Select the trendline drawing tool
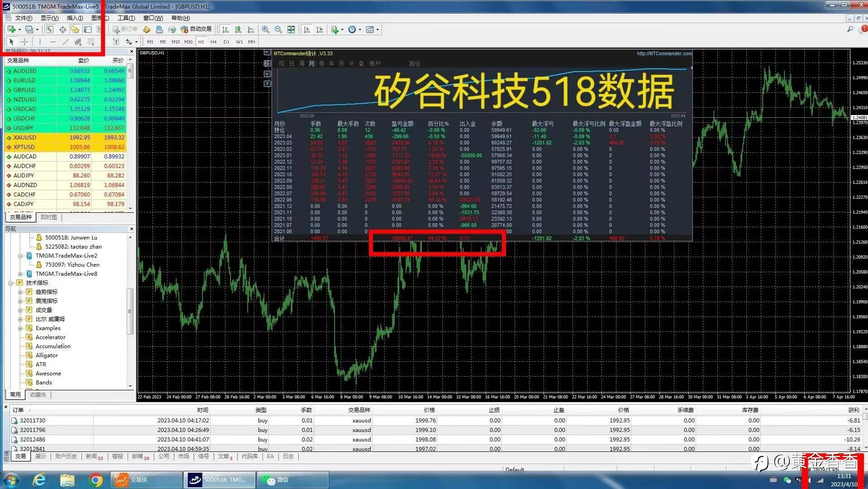Viewport: 868px width, 489px height. [x=66, y=42]
